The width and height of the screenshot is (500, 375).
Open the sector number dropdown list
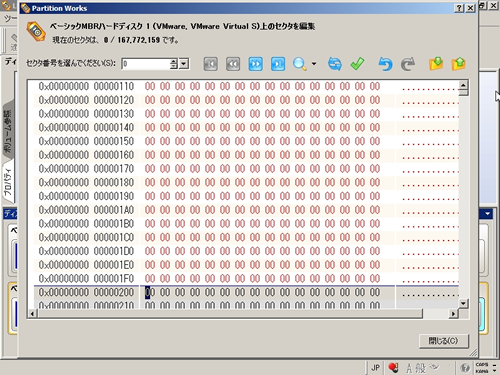coord(184,64)
